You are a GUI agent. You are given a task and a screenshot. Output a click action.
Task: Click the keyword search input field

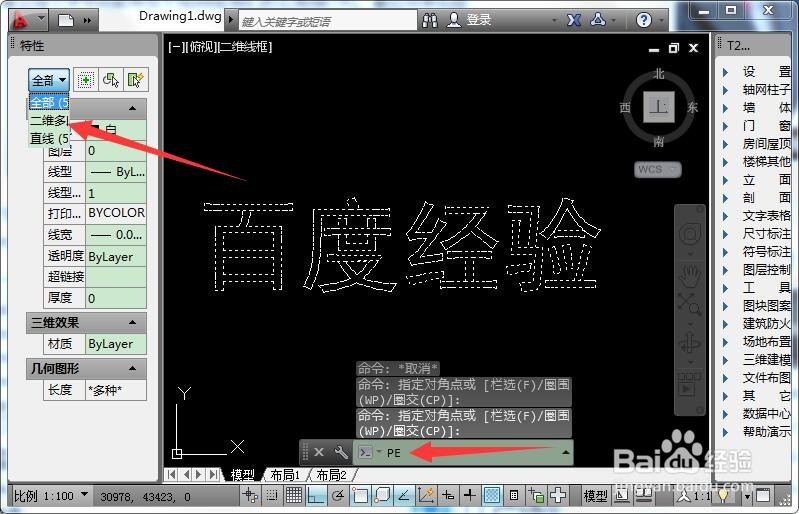click(x=327, y=21)
